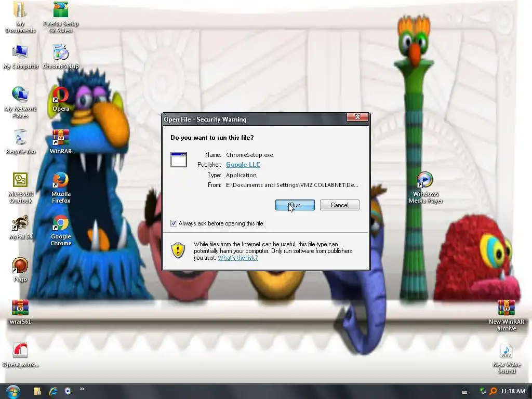The image size is (532, 399).
Task: Click Cancel in the Security Warning dialog
Action: click(340, 205)
